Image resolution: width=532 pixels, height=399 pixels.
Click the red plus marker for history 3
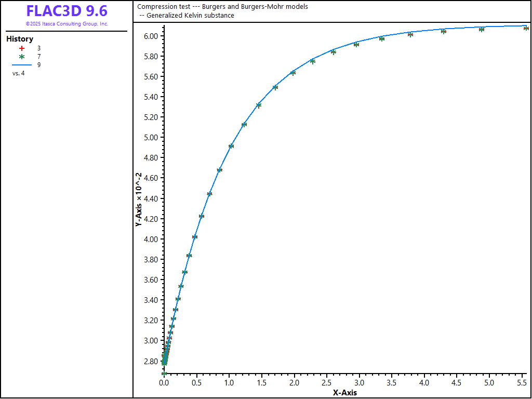click(22, 48)
